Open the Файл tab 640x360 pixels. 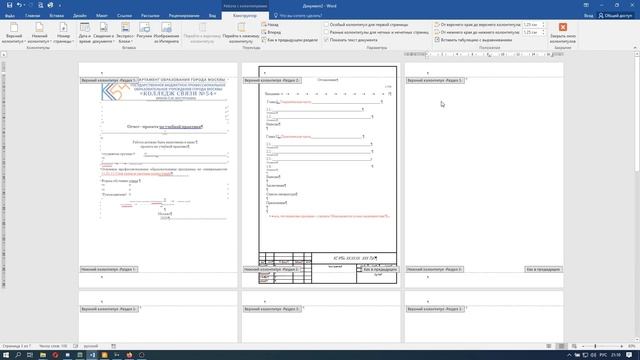(x=10, y=16)
